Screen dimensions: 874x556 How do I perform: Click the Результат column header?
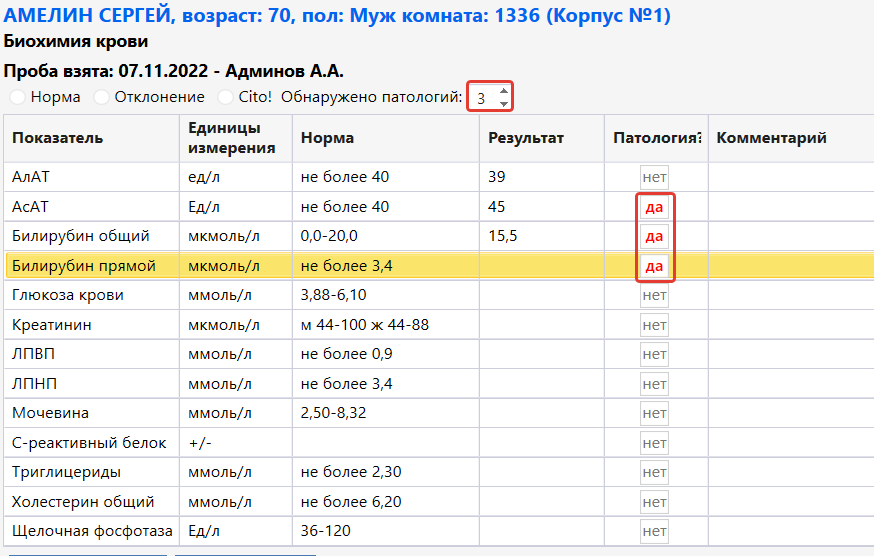526,138
